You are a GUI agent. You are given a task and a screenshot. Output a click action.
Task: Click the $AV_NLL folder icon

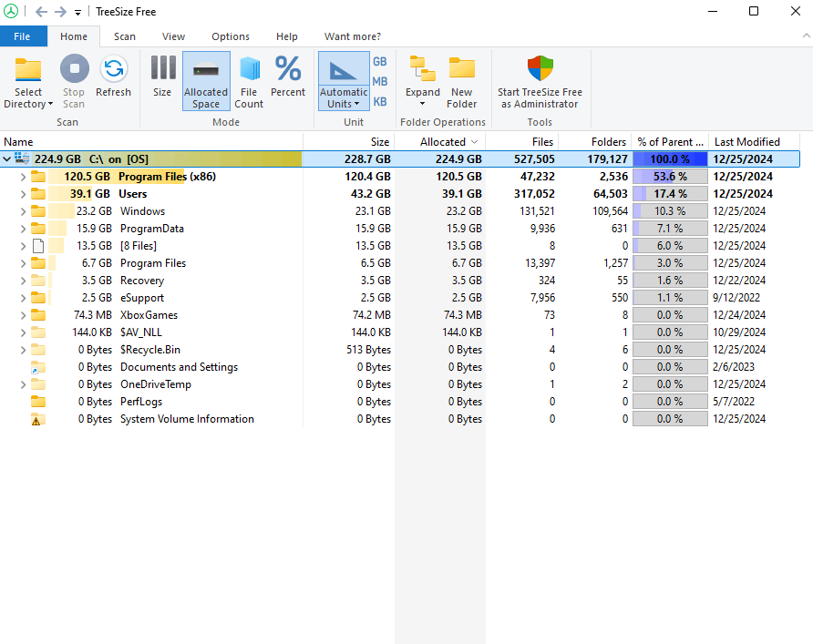[38, 332]
